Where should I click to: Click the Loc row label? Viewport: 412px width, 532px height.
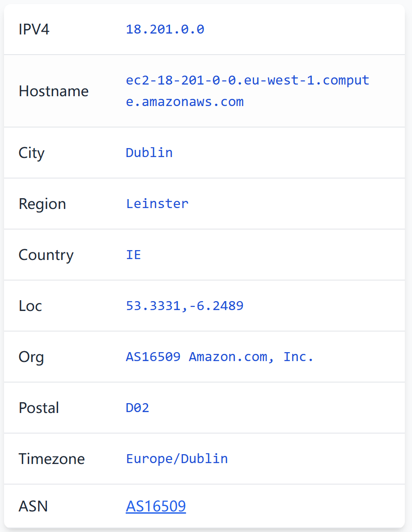30,306
